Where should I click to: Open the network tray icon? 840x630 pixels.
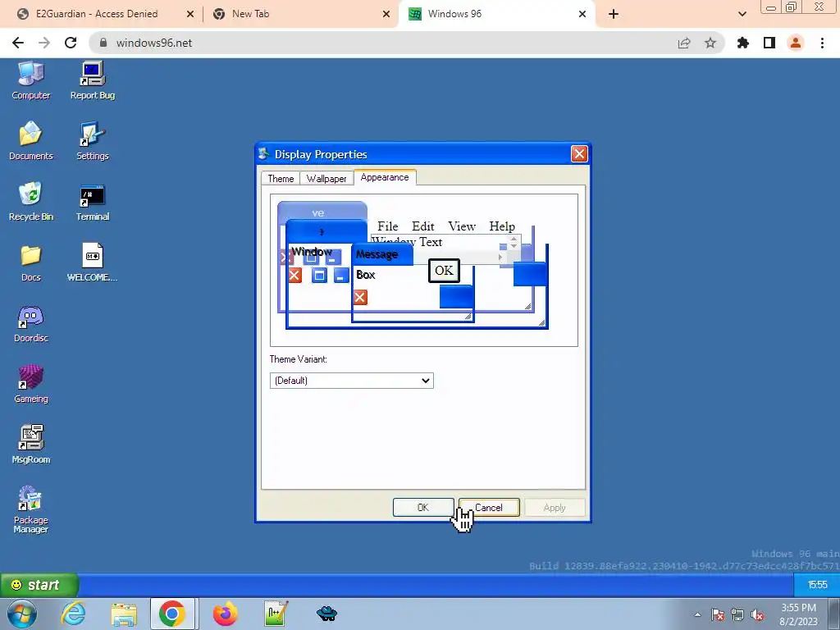(737, 614)
